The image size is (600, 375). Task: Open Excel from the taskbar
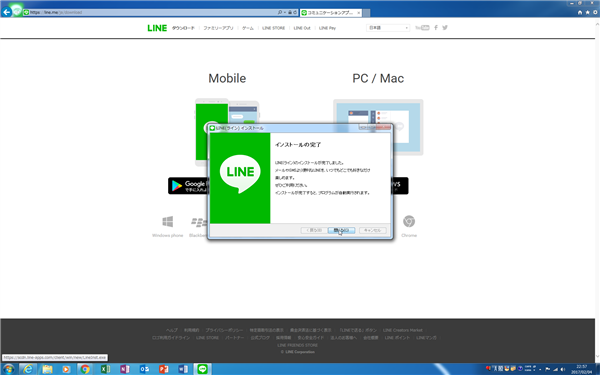[x=105, y=369]
